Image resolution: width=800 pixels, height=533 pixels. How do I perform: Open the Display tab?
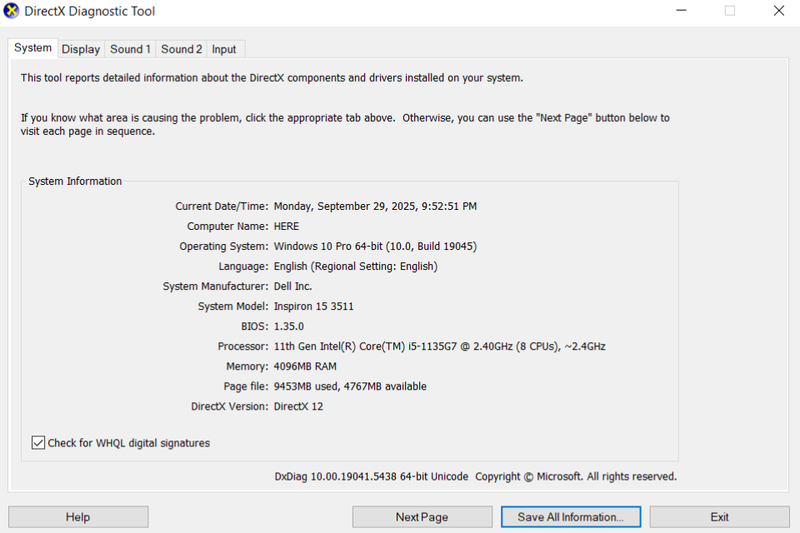[81, 49]
